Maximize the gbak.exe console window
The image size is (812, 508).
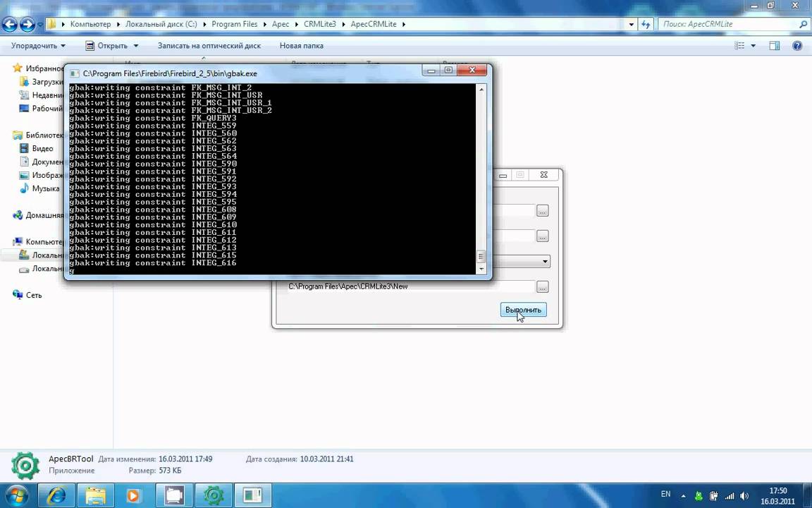pos(448,70)
